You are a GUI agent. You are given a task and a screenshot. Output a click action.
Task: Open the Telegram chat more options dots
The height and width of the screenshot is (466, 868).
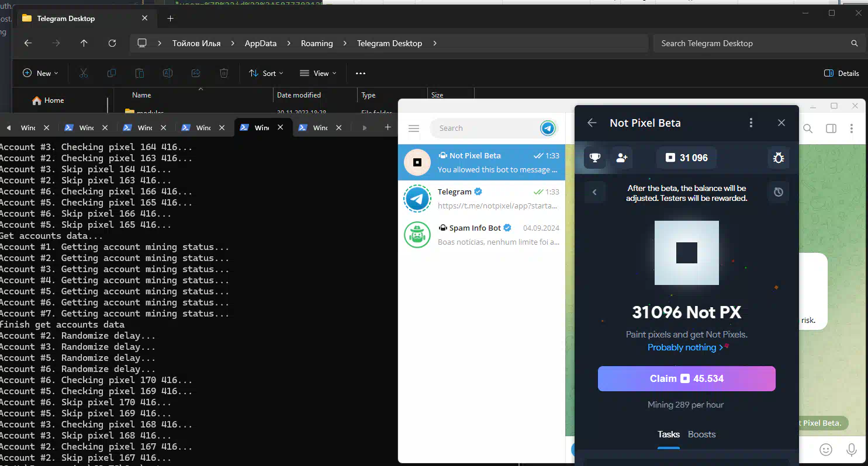tap(852, 128)
